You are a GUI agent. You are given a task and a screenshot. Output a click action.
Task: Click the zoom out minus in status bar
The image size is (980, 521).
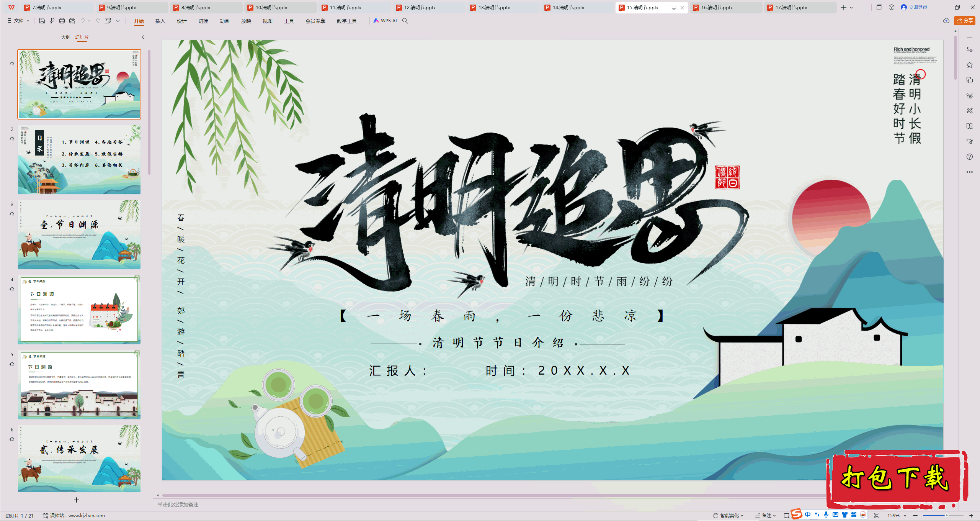pos(915,516)
